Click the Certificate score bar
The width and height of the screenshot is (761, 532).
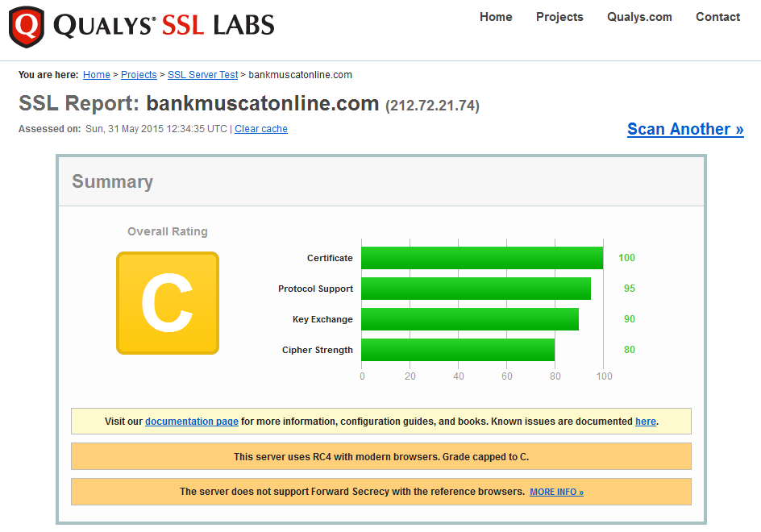[x=482, y=258]
